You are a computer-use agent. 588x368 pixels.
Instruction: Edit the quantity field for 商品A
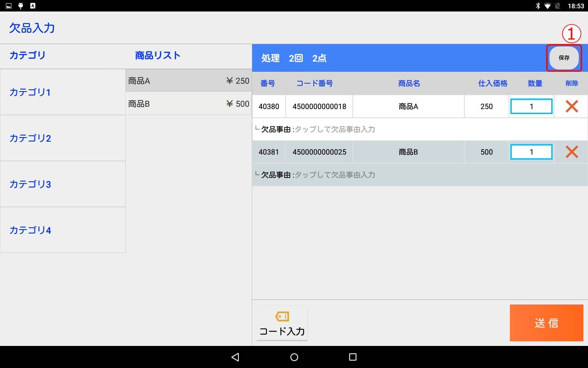click(531, 106)
